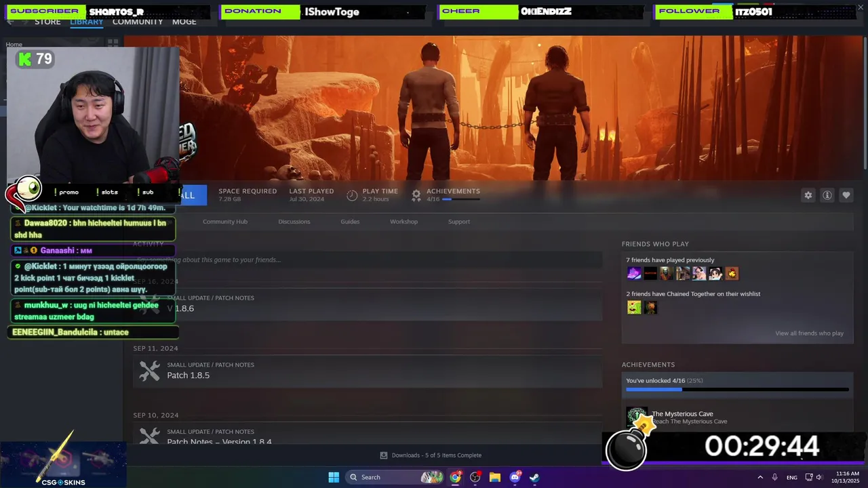Click 7 friends have played previously text

[x=670, y=260]
